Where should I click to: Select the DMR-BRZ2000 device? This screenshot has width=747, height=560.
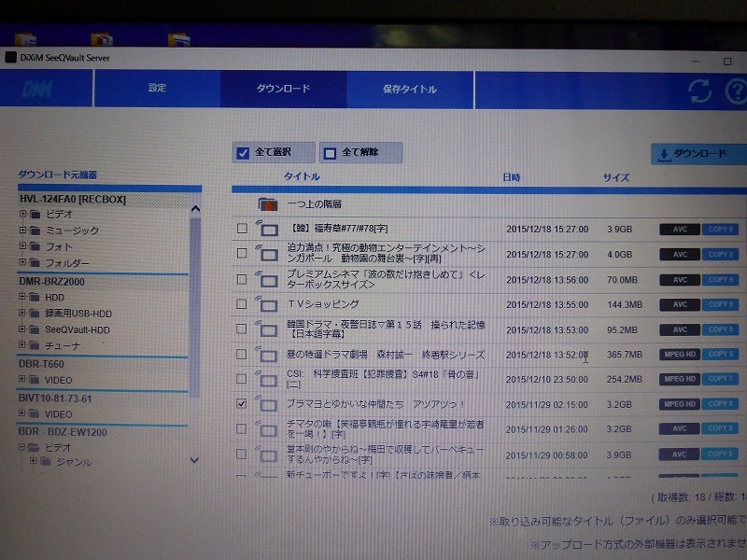pyautogui.click(x=51, y=282)
